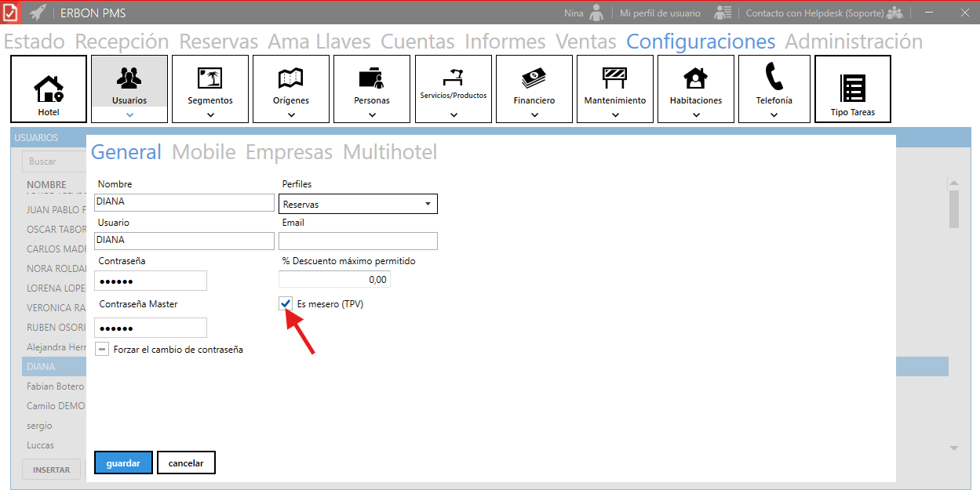Click the rocket icon in title bar
980x497 pixels.
pyautogui.click(x=37, y=13)
